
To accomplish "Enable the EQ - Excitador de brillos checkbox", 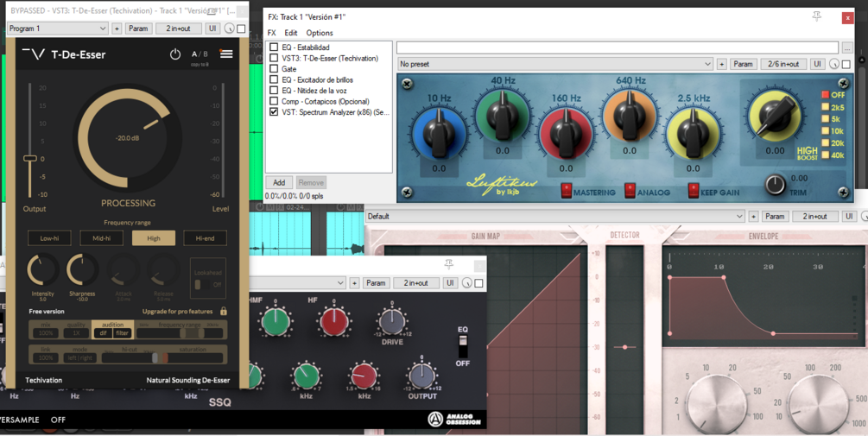I will click(274, 79).
